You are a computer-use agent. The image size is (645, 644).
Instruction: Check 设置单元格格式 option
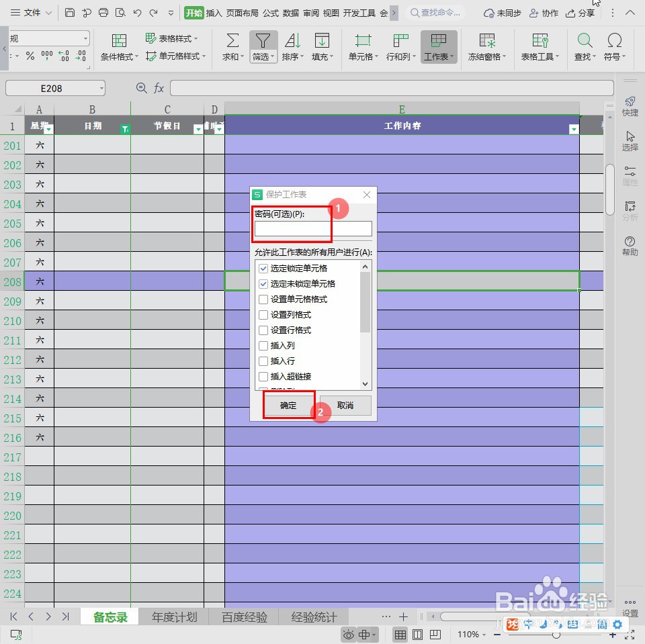[x=263, y=300]
